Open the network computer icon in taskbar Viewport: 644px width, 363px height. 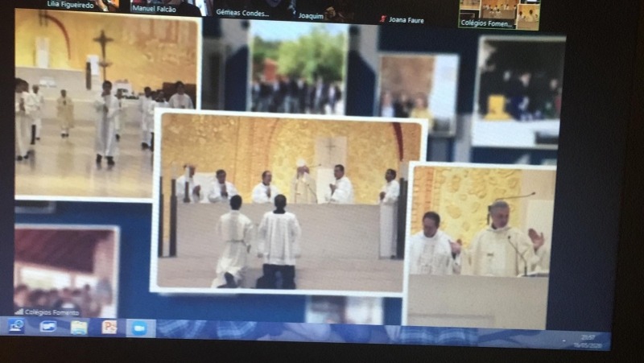click(x=16, y=327)
